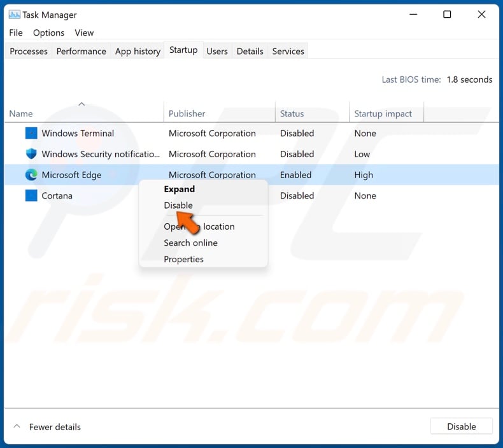Viewport: 503px width, 448px height.
Task: Collapse view using Fewer details chevron
Action: point(17,426)
